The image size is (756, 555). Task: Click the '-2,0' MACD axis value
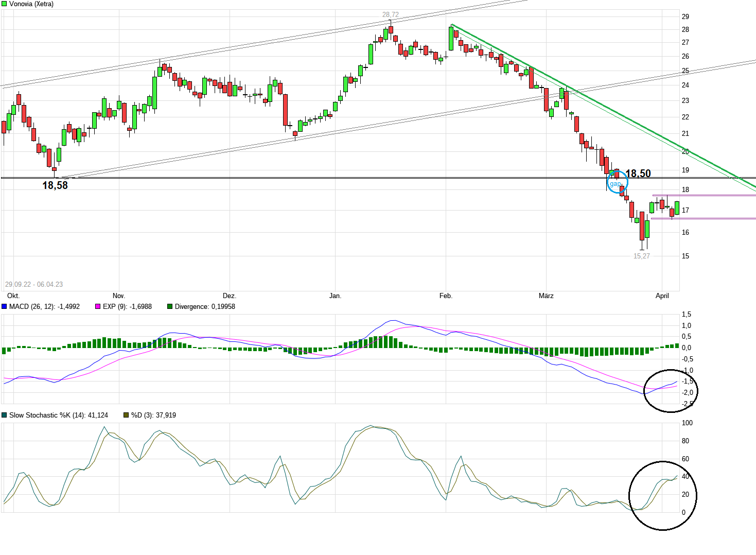click(688, 393)
